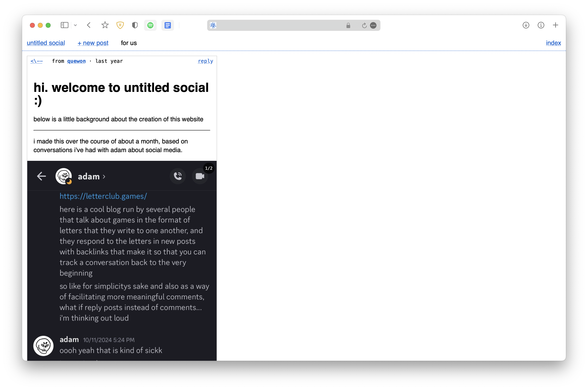Click the lock icon in address bar

tap(348, 25)
